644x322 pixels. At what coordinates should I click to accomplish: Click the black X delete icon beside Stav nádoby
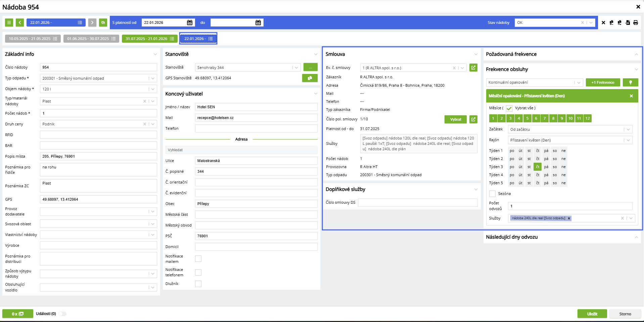(x=603, y=23)
